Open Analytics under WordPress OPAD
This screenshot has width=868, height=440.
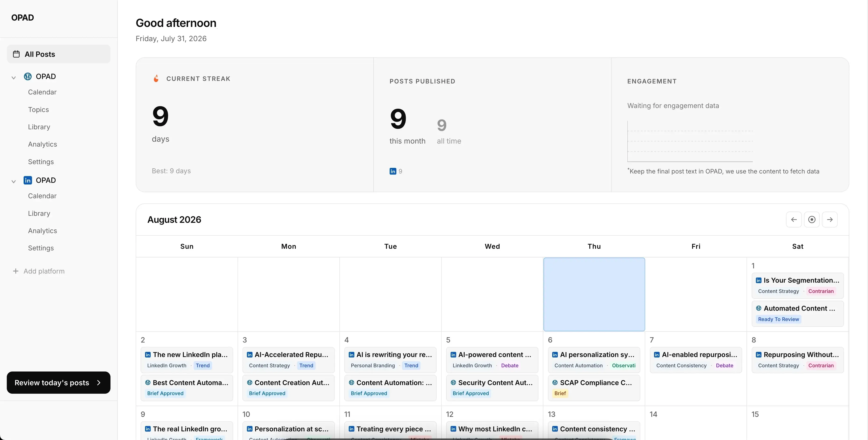43,144
